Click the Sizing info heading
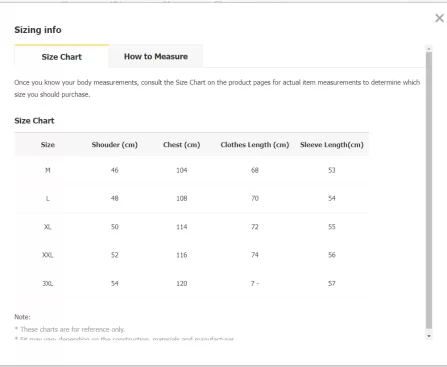Viewport: 447px width, 367px height. (38, 30)
